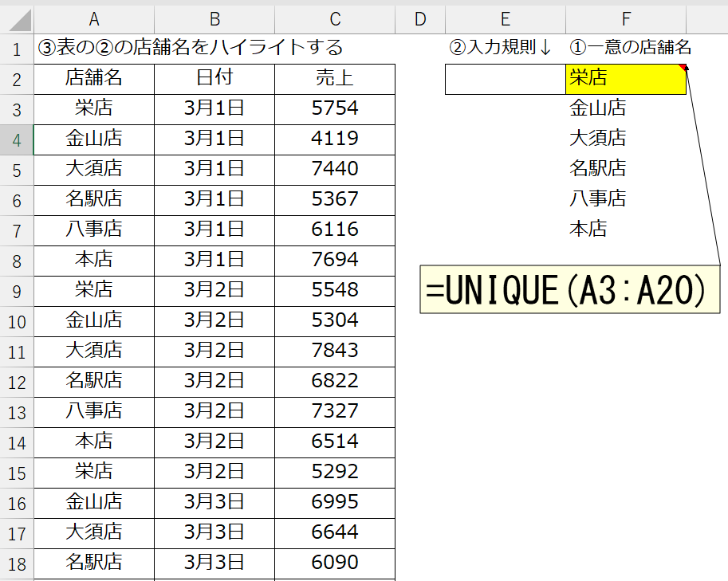Image resolution: width=728 pixels, height=581 pixels.
Task: Select column B header
Action: point(214,19)
